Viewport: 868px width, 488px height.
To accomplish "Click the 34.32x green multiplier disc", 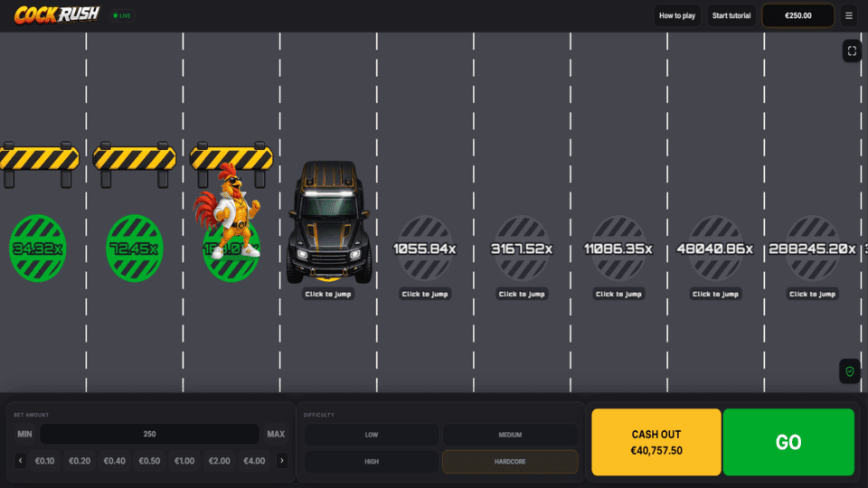I will tap(38, 249).
